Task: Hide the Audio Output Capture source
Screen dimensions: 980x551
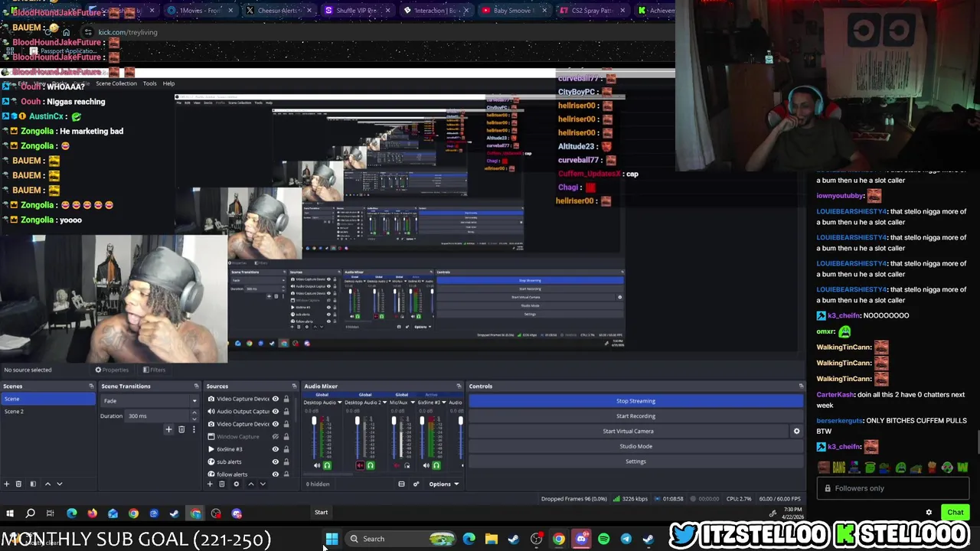Action: (x=276, y=412)
